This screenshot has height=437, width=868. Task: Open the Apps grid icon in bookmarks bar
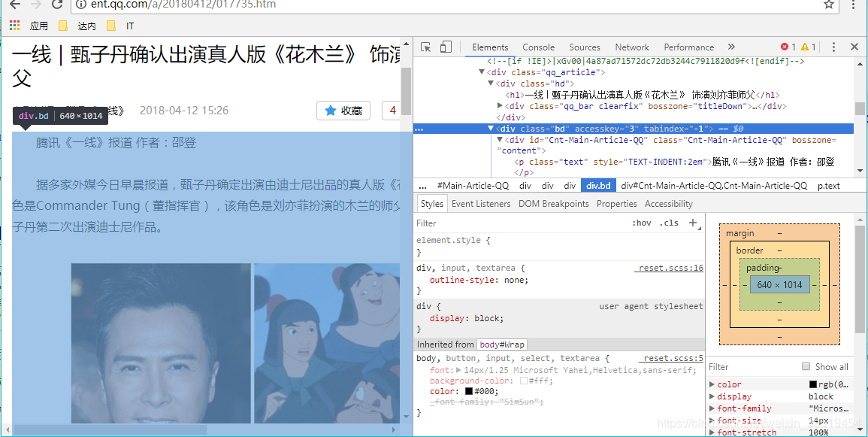point(15,26)
